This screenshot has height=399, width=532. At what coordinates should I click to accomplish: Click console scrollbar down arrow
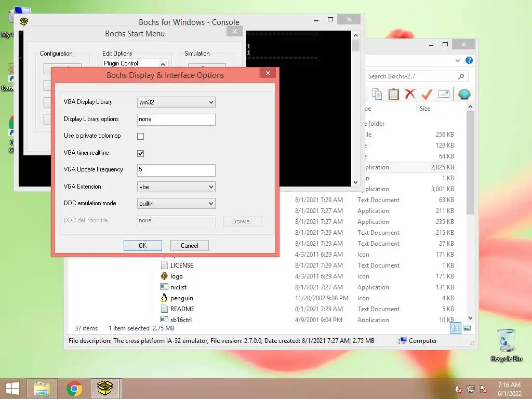(355, 182)
